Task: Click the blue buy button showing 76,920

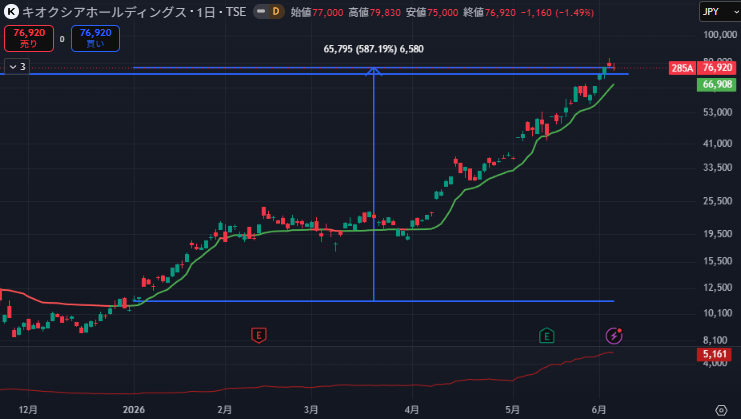Action: [95, 38]
